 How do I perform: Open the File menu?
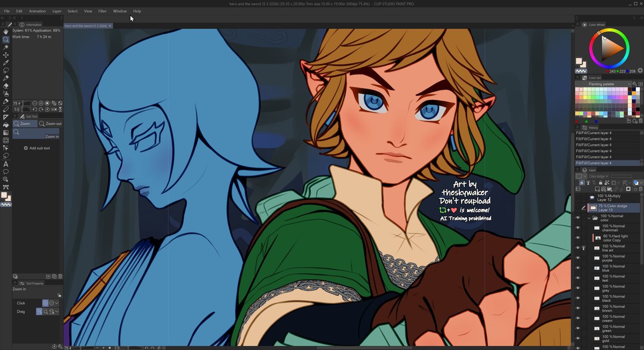(x=7, y=11)
